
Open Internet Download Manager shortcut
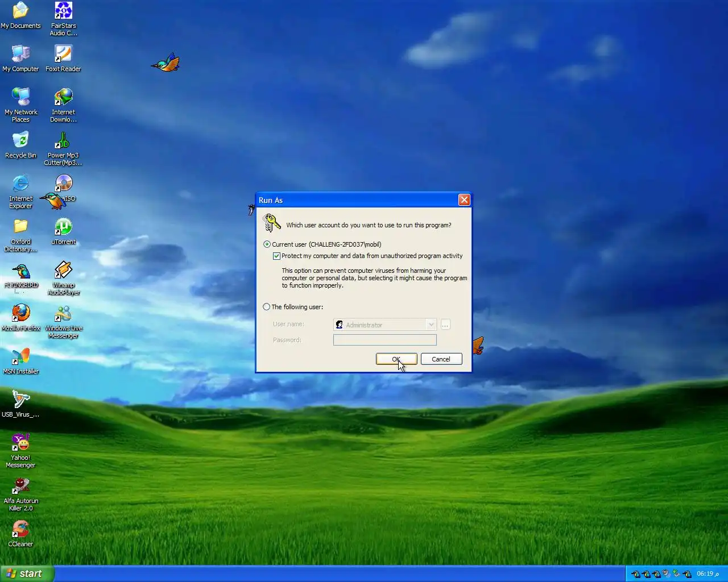tap(63, 105)
